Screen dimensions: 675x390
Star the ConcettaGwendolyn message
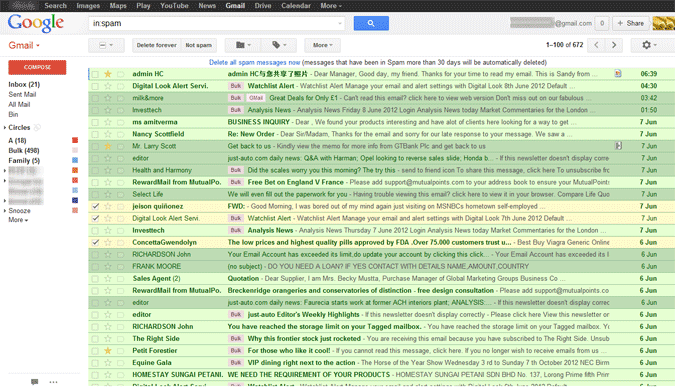pos(108,242)
